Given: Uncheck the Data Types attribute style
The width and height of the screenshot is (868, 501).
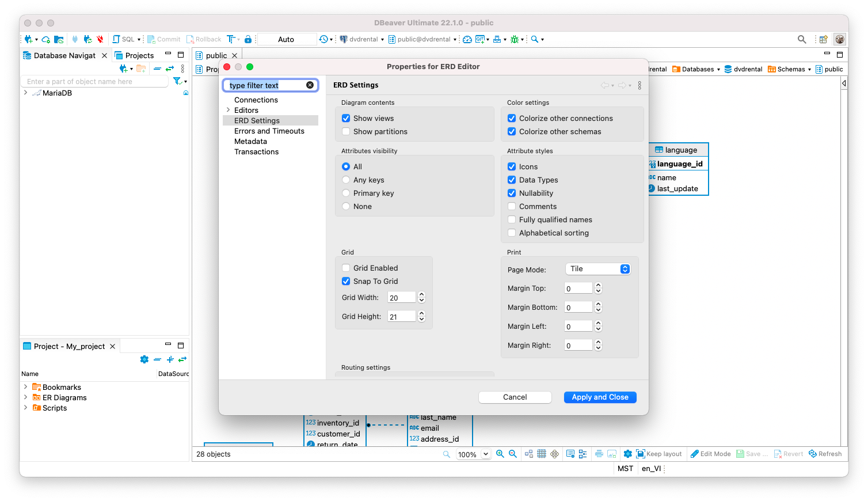Looking at the screenshot, I should pyautogui.click(x=512, y=180).
